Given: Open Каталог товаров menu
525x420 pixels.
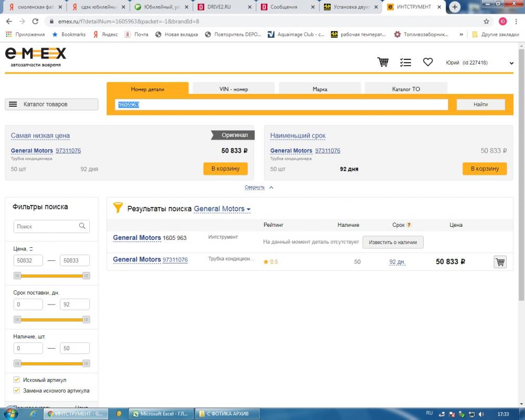Looking at the screenshot, I should [51, 104].
